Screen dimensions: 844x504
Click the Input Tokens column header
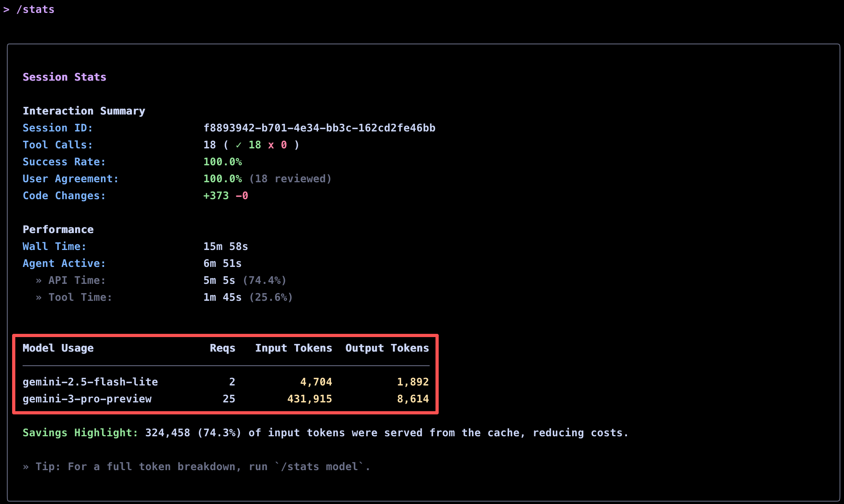click(x=293, y=348)
